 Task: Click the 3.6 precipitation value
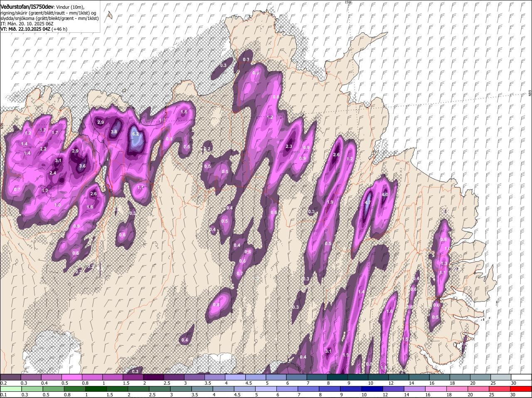pyautogui.click(x=82, y=166)
